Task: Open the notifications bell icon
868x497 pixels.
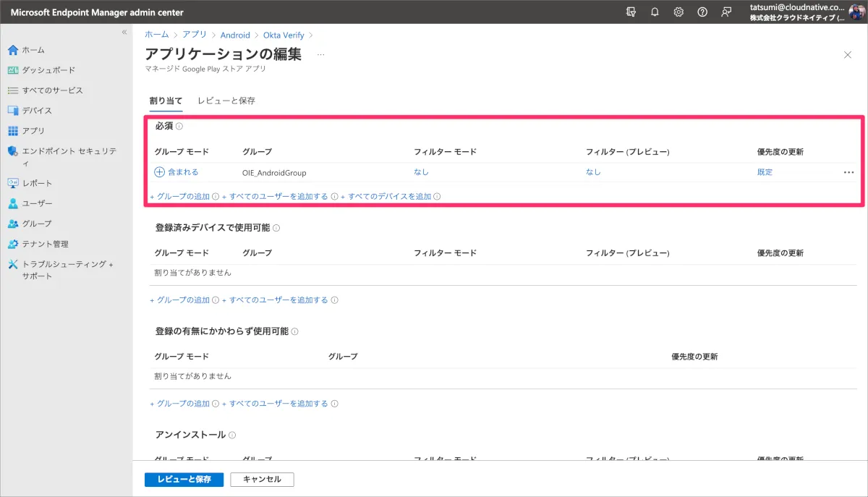Action: pos(655,12)
